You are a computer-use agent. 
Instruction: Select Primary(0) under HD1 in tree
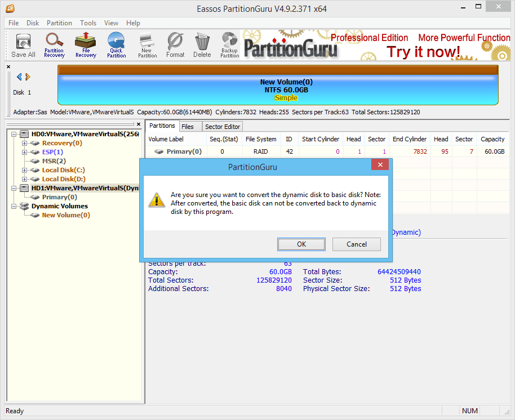[60, 197]
